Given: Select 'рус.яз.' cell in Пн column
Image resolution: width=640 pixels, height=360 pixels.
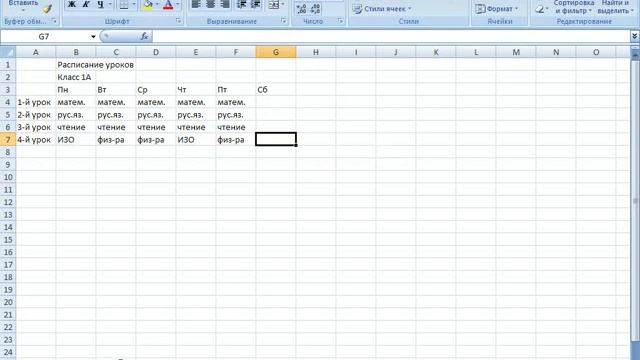Looking at the screenshot, I should pos(76,115).
